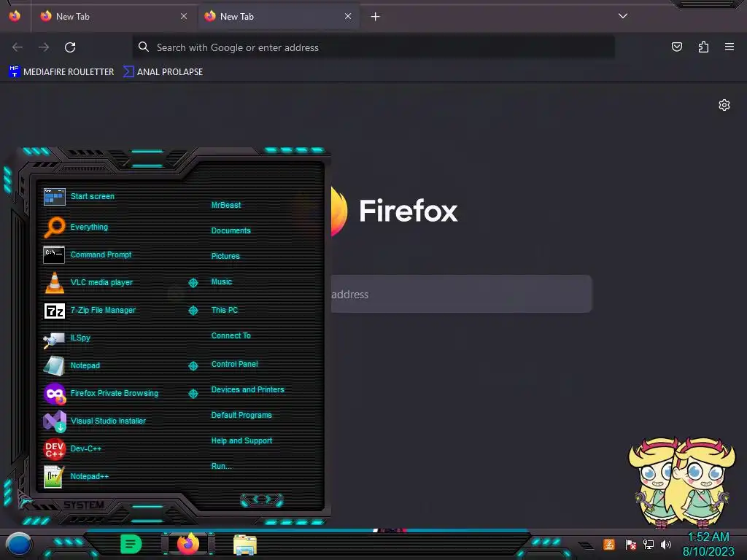Open Command Prompt icon
The width and height of the screenshot is (747, 560).
tap(54, 254)
